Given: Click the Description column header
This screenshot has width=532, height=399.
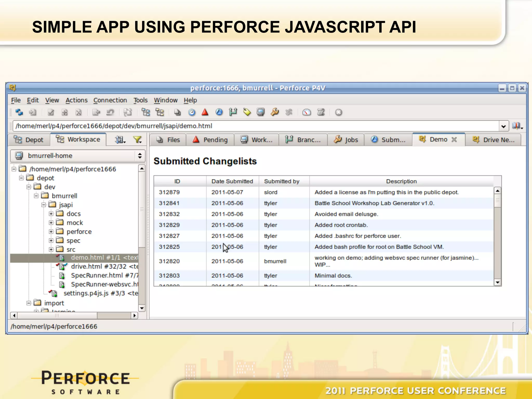Looking at the screenshot, I should 401,181.
